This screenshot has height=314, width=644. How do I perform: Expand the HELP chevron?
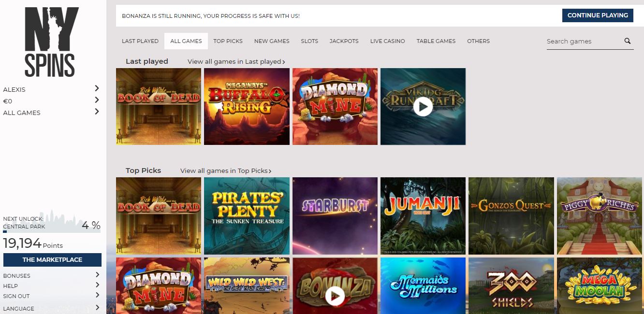97,285
